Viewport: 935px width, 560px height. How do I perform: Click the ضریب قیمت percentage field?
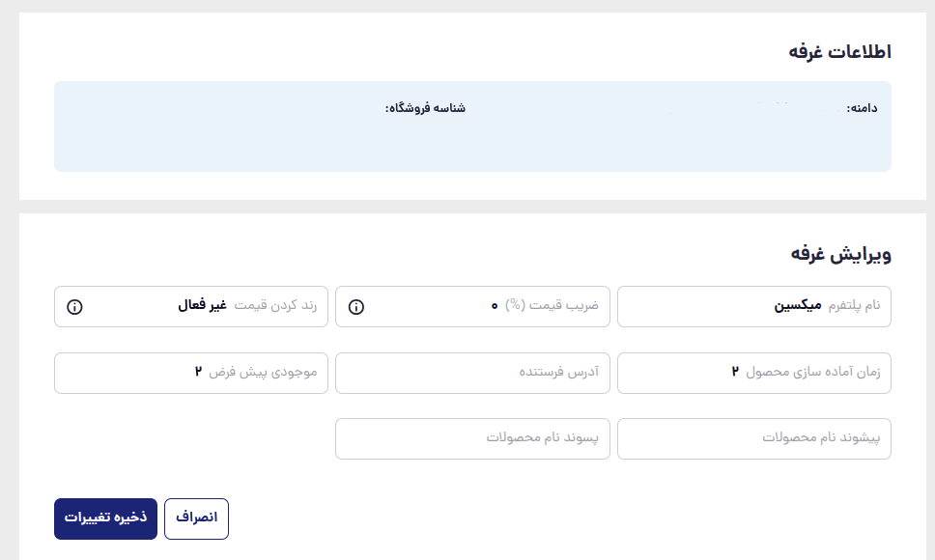(472, 306)
